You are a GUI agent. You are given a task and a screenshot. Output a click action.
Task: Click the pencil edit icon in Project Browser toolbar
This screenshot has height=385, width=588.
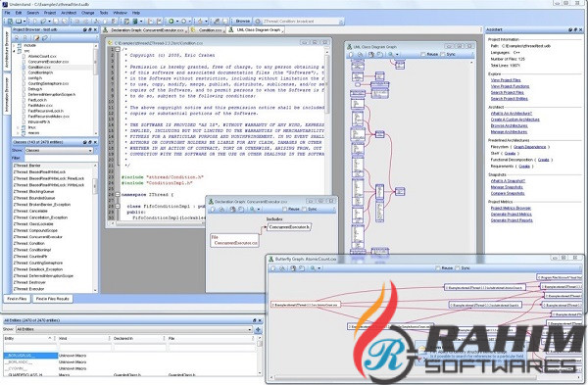click(x=36, y=38)
